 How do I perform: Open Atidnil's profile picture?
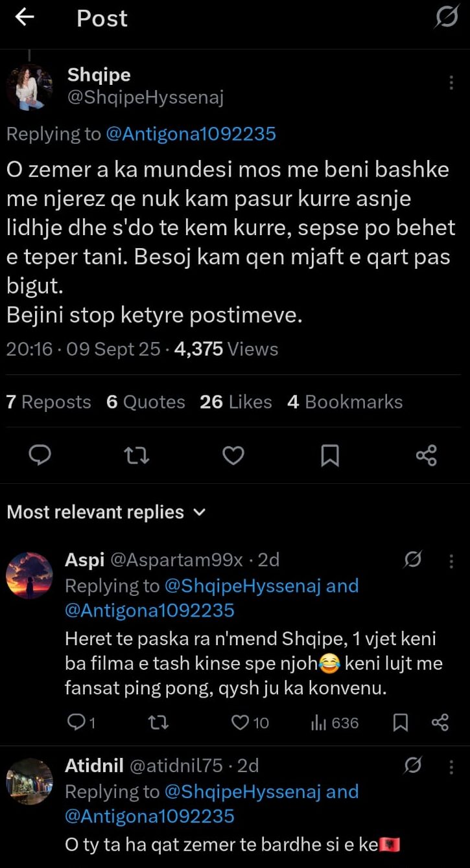tap(29, 781)
